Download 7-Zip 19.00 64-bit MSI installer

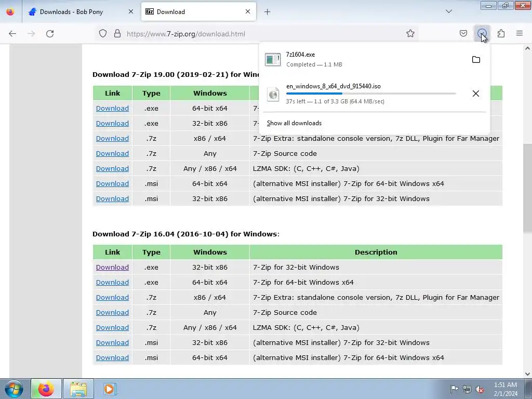click(x=112, y=183)
